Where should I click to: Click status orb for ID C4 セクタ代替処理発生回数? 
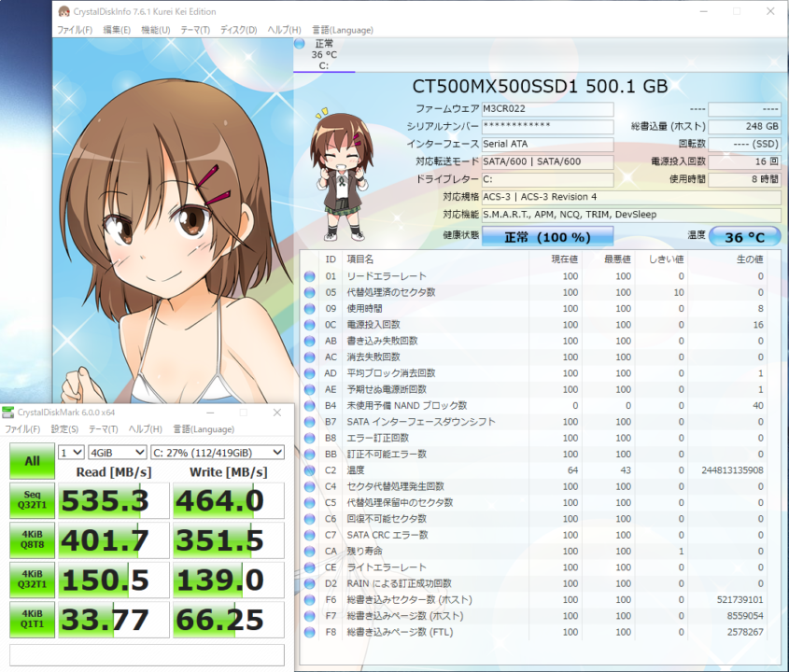[309, 486]
